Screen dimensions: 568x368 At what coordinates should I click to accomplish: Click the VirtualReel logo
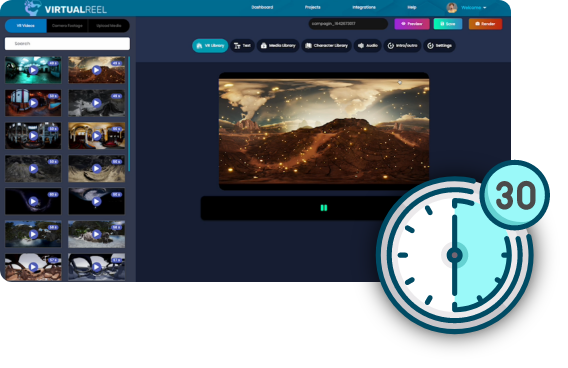tap(66, 8)
